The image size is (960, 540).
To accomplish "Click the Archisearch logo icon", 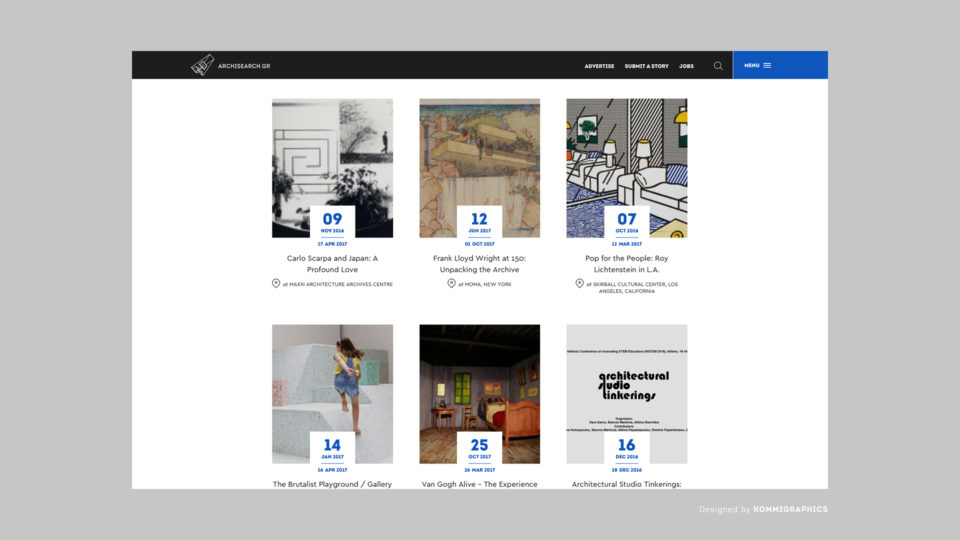I will click(202, 65).
